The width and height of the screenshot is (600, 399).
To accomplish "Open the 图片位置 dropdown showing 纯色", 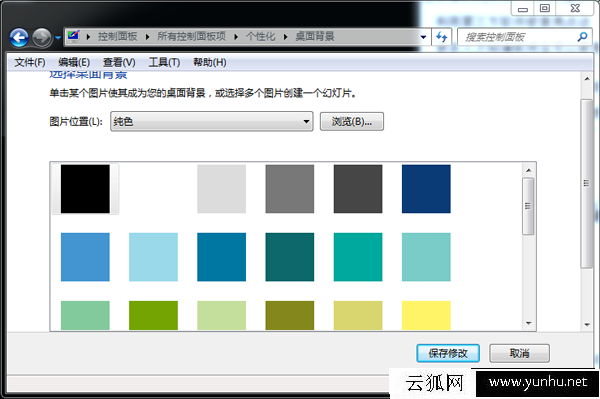I will [212, 122].
